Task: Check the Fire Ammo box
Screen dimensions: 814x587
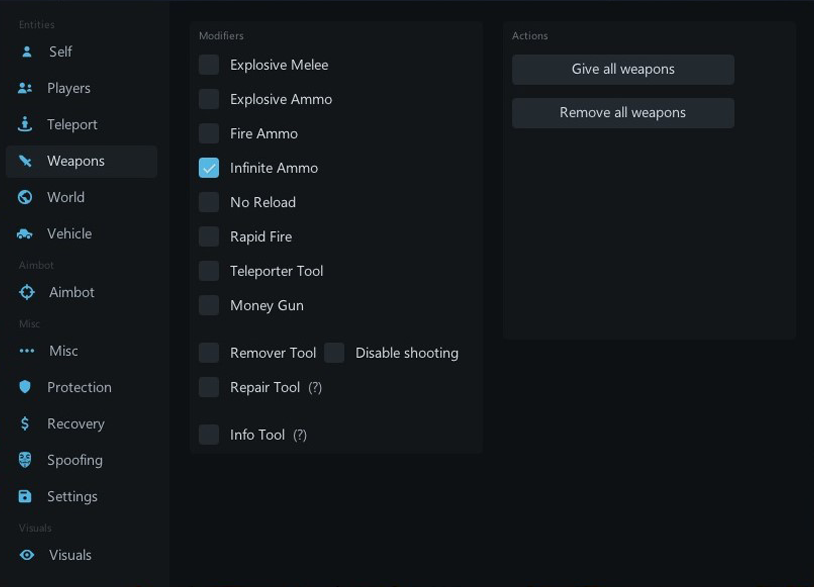Action: 208,133
